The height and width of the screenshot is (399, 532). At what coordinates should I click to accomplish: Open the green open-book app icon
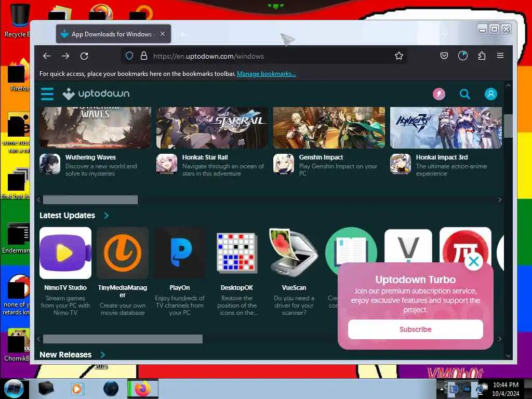click(351, 245)
